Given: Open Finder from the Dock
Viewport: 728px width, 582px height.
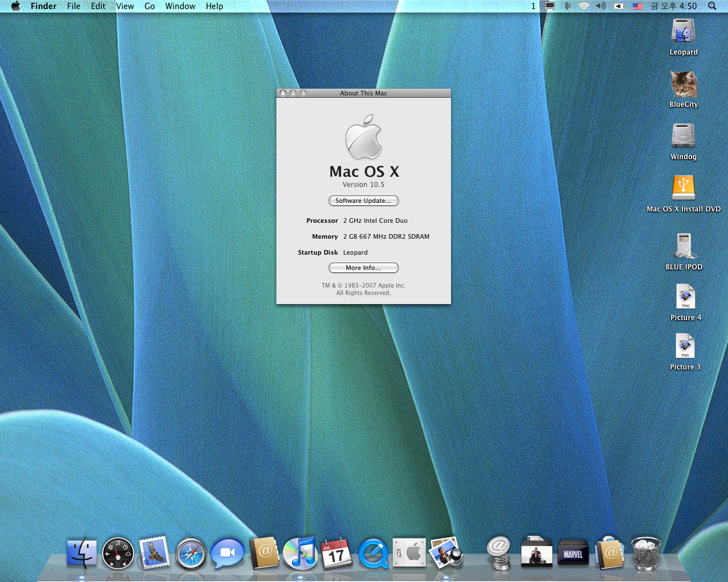Looking at the screenshot, I should point(82,553).
